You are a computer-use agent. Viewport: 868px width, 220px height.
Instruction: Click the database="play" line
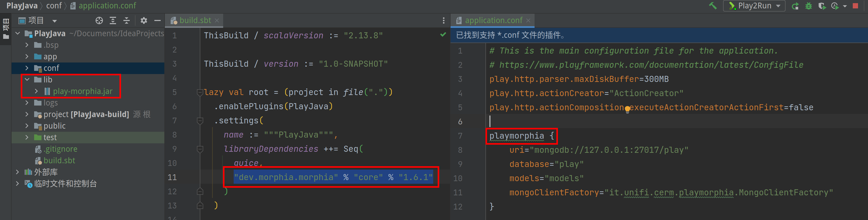click(546, 164)
